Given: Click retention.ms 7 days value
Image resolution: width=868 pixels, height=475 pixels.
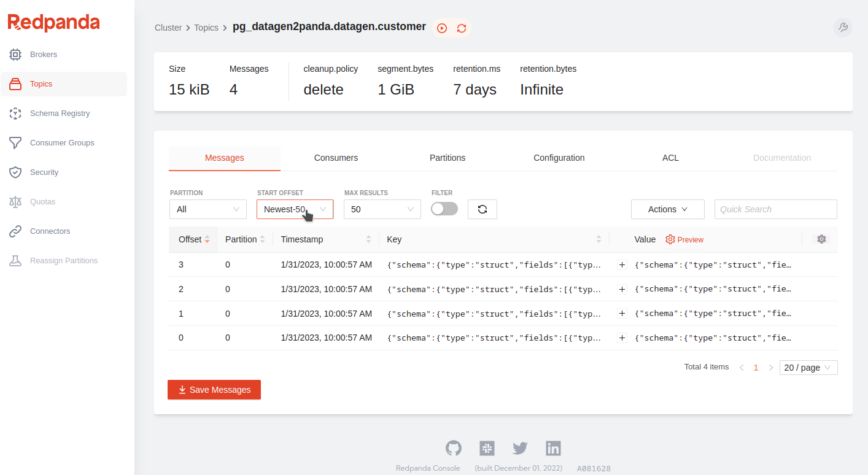Looking at the screenshot, I should (475, 90).
